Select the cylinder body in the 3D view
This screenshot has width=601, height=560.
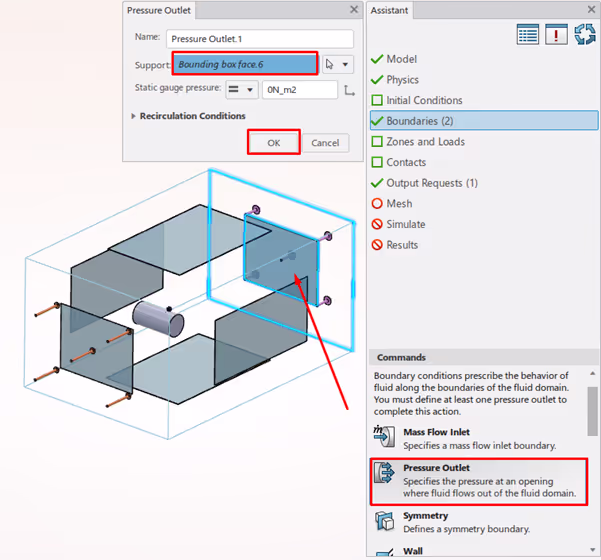pos(159,319)
